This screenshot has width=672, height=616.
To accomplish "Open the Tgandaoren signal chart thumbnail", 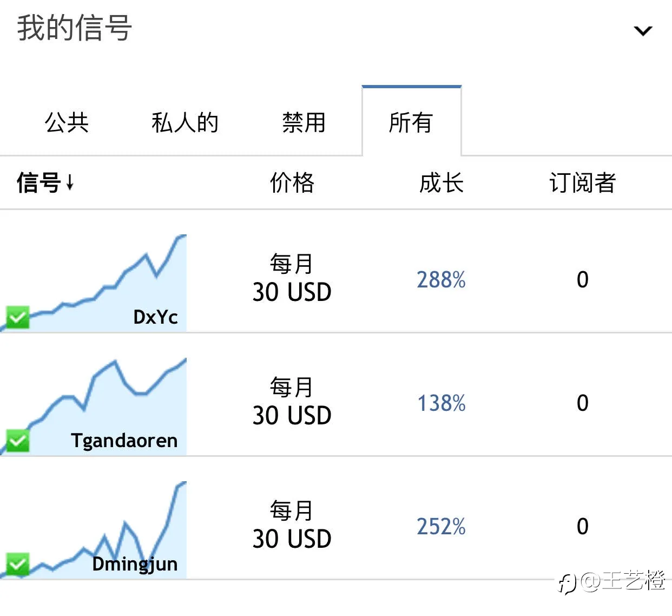I will click(93, 407).
